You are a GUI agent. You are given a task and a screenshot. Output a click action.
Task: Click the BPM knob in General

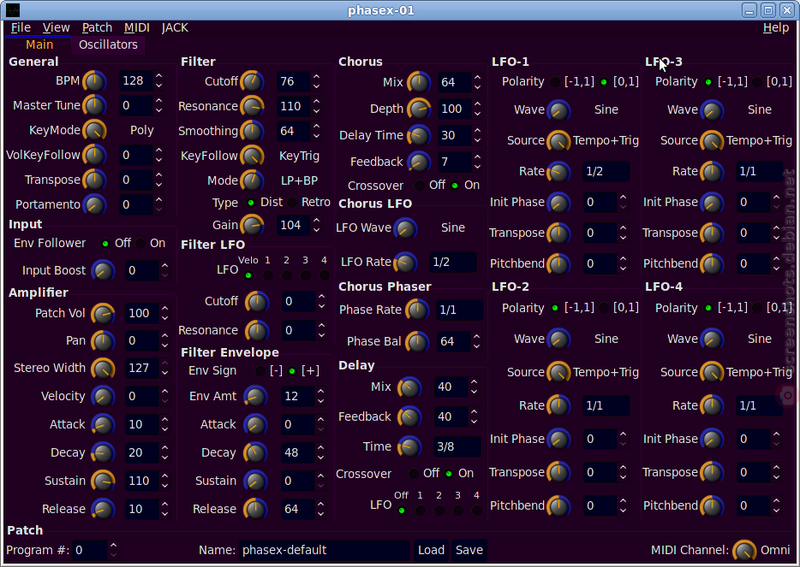(94, 81)
